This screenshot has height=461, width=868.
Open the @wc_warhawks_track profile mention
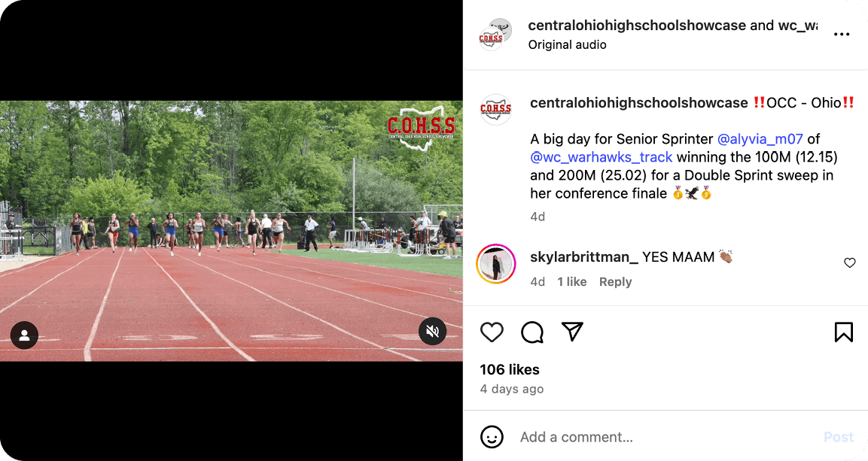602,157
